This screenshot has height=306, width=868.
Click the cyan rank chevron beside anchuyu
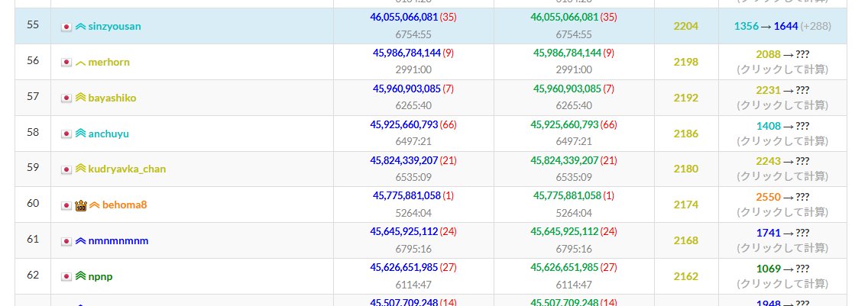[81, 134]
